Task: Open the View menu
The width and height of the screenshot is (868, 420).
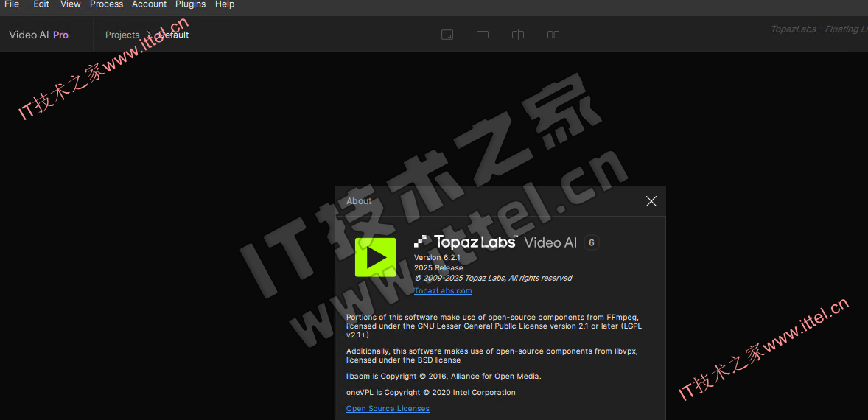Action: click(70, 4)
